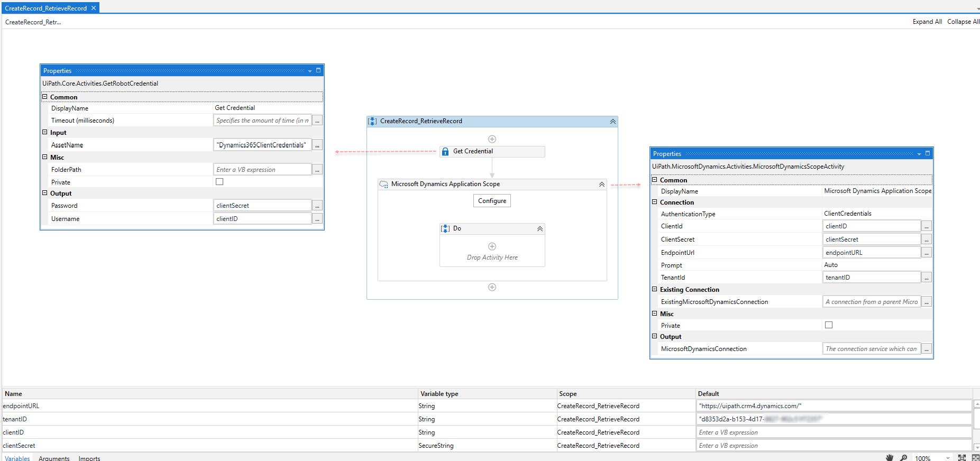Screen dimensions: 980x461
Task: Click the cloud icon on Microsoft Dynamics Application Scope
Action: point(383,184)
